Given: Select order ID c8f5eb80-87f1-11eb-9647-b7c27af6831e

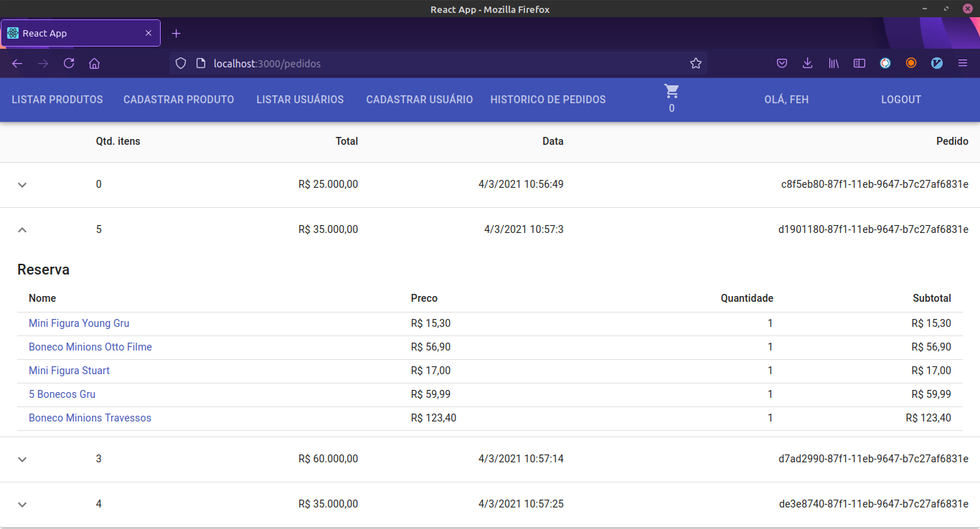Looking at the screenshot, I should [875, 184].
